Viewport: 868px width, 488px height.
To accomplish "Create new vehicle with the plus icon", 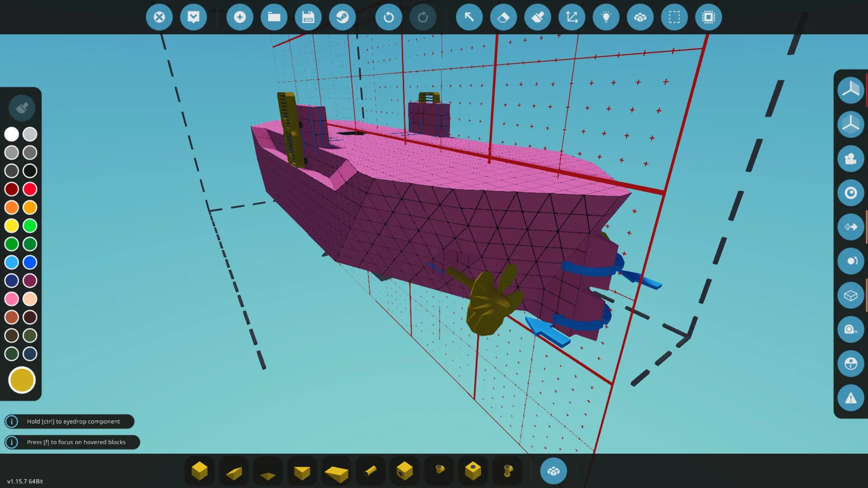I will 240,17.
